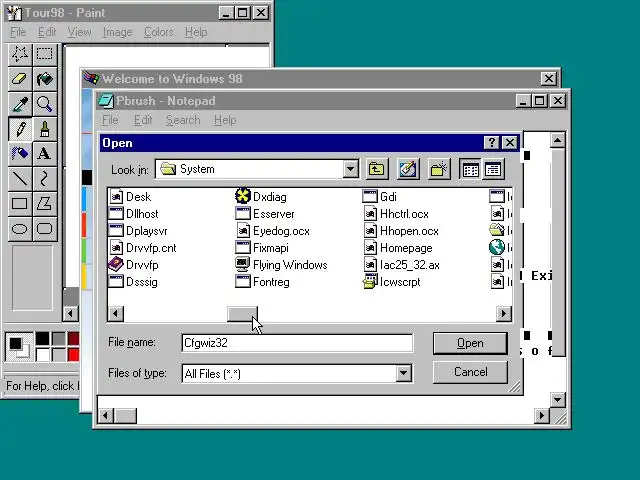The width and height of the screenshot is (640, 480).
Task: Click Notepad's vertical scroll down arrow
Action: (558, 400)
